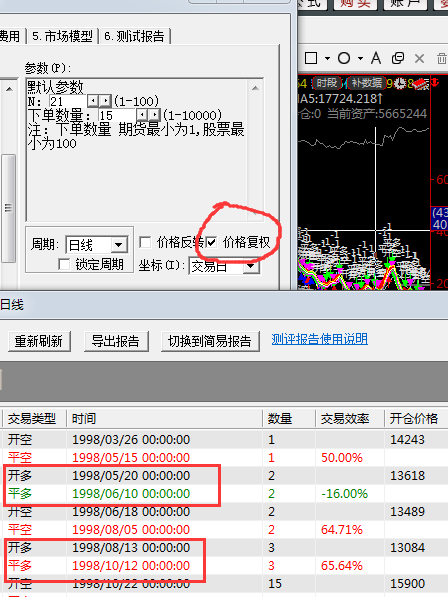Click the 导出报告 button

[116, 341]
